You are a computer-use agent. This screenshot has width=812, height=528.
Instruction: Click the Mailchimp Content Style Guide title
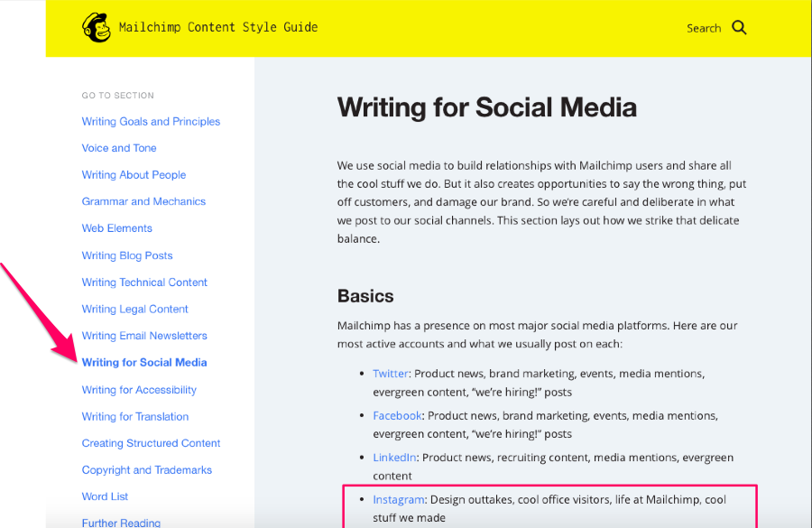218,27
